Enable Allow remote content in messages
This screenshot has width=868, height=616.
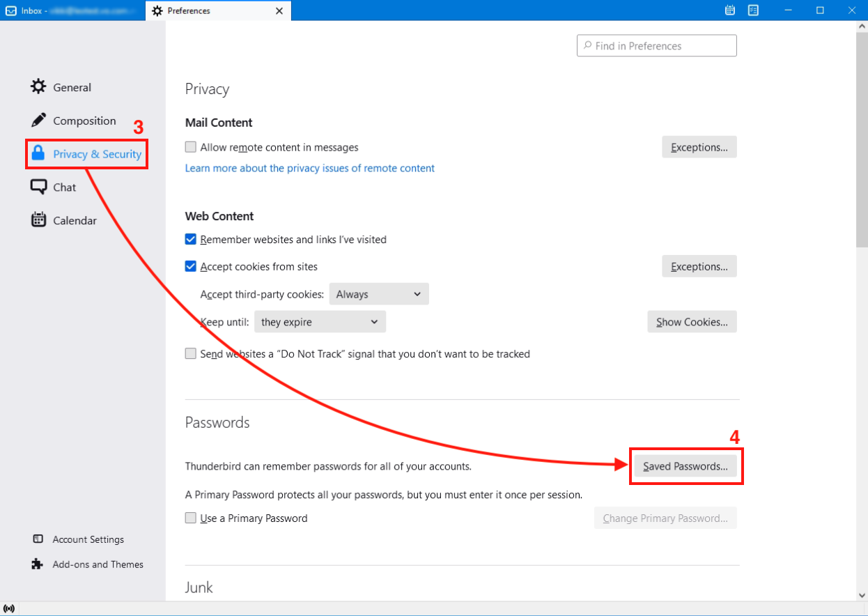pyautogui.click(x=191, y=148)
